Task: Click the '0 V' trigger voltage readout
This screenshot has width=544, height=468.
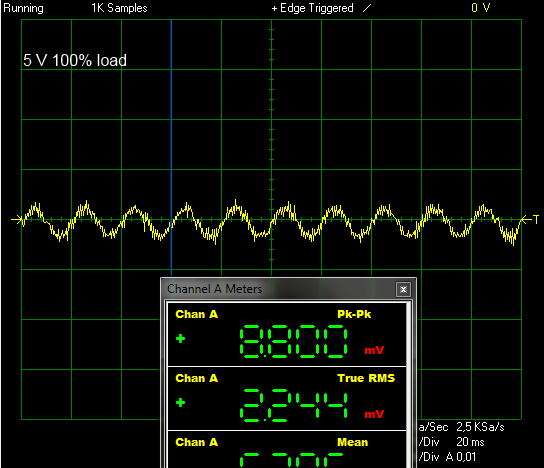Action: [481, 8]
